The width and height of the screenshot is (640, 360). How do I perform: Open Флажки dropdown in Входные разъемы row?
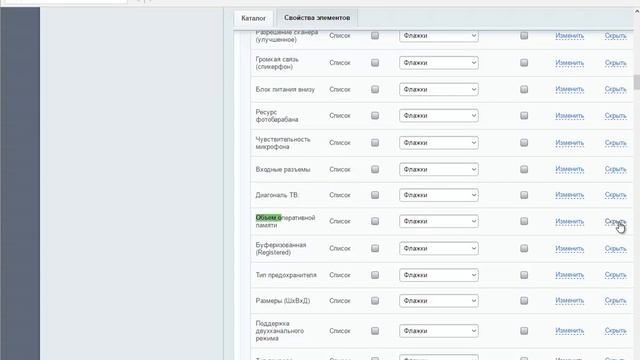click(439, 169)
